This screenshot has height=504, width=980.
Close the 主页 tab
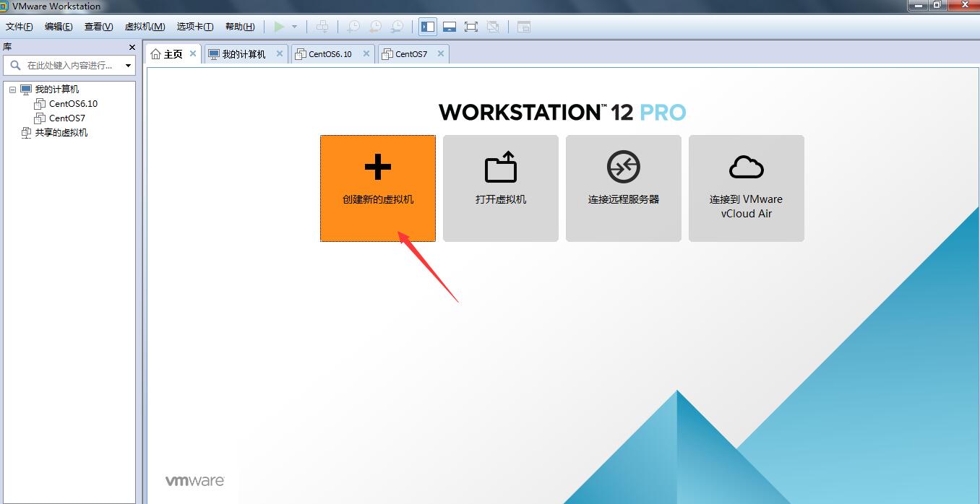point(193,53)
